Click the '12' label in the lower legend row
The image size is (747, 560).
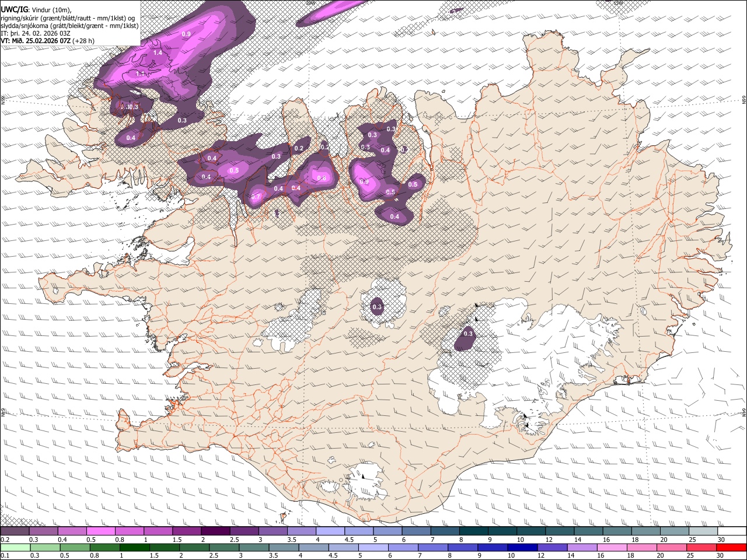[540, 555]
